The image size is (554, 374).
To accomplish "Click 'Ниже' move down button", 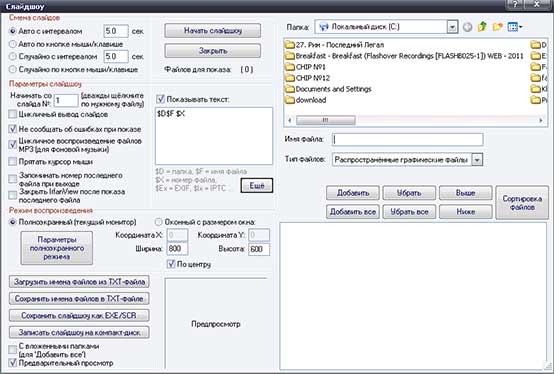I will [x=465, y=212].
